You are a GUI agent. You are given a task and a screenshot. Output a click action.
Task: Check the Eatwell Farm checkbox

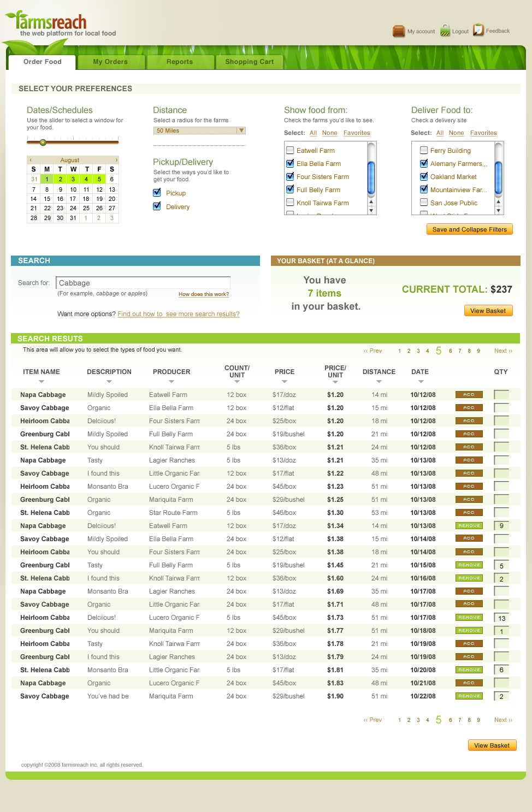pyautogui.click(x=290, y=150)
